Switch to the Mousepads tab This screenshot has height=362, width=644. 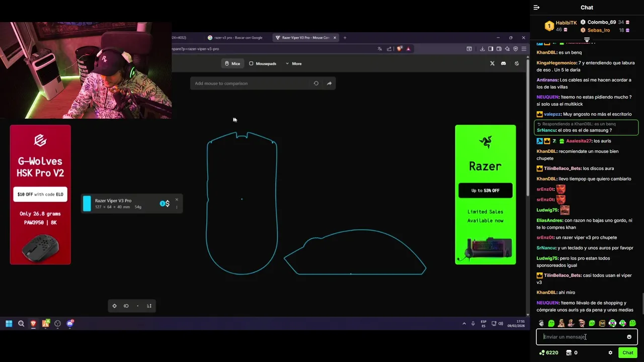pos(263,63)
